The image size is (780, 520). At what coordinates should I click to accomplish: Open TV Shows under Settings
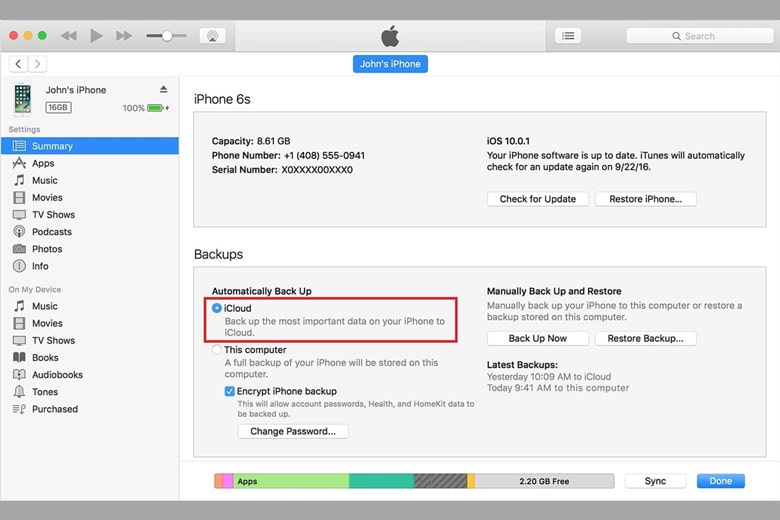coord(90,214)
